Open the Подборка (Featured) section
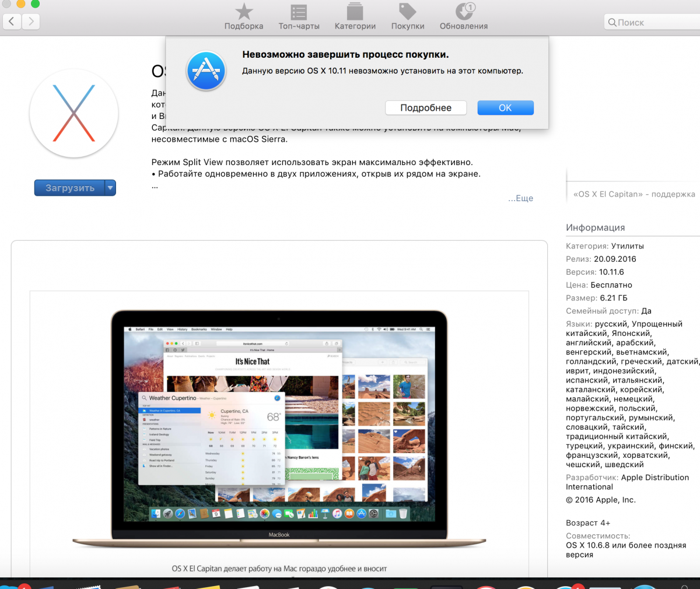 click(244, 16)
